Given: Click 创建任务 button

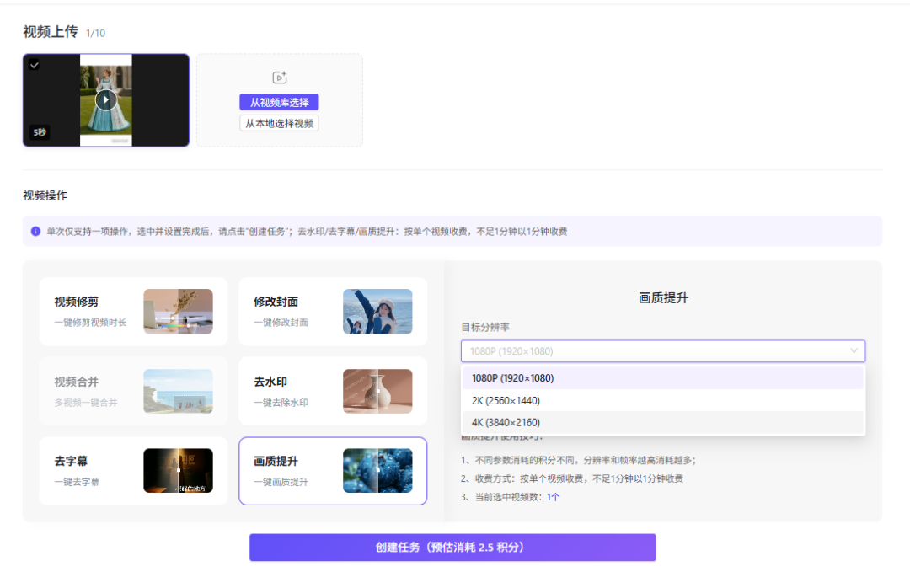Looking at the screenshot, I should 452,548.
